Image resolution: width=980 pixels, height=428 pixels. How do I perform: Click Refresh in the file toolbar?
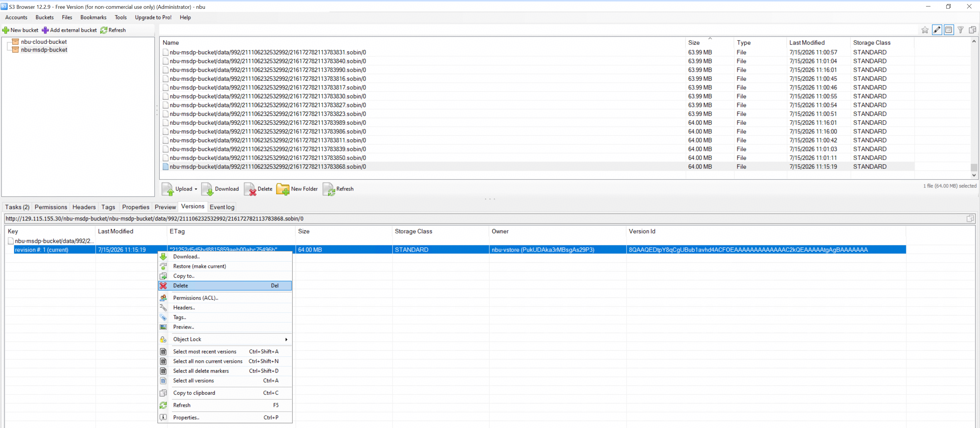[338, 189]
